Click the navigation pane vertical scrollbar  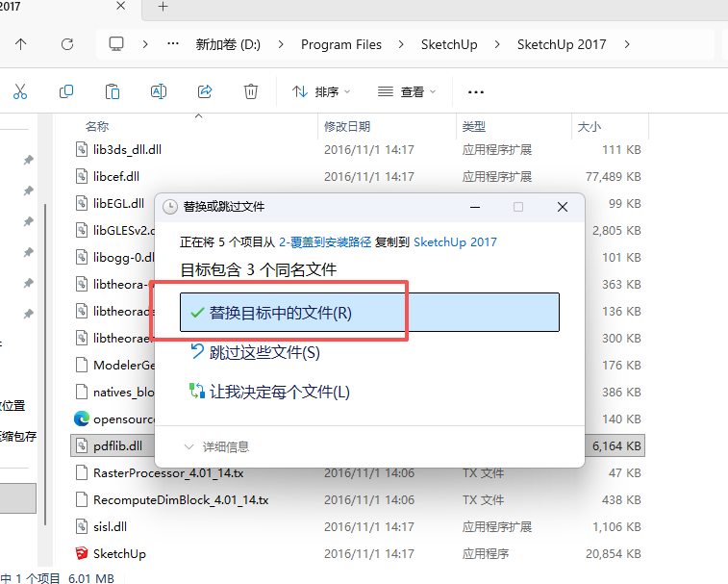click(x=45, y=365)
